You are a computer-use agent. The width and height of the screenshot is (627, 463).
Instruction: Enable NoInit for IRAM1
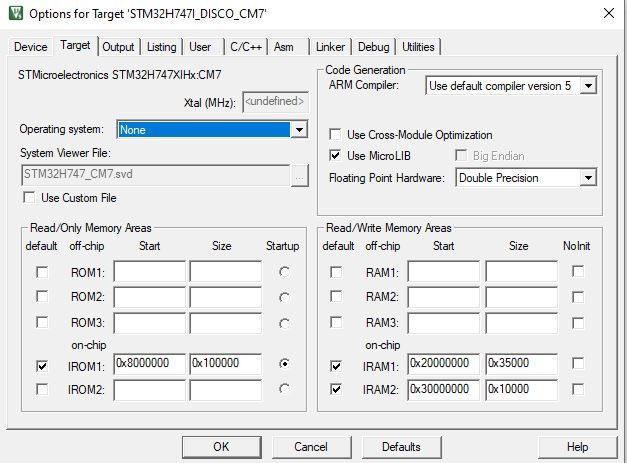(578, 363)
